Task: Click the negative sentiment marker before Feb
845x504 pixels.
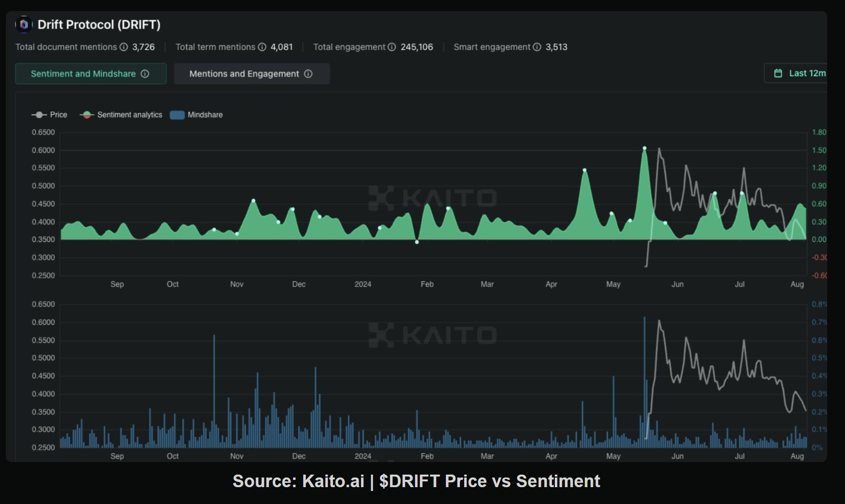Action: (417, 242)
